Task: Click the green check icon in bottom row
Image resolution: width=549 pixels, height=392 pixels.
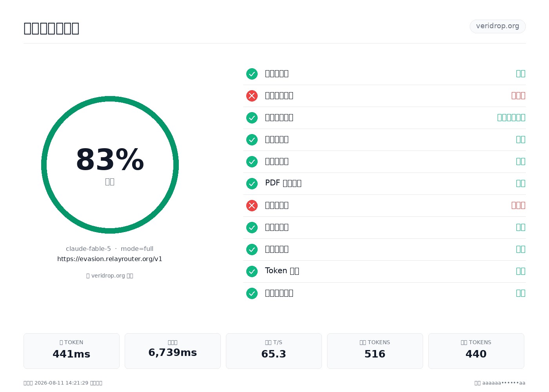Action: (252, 293)
